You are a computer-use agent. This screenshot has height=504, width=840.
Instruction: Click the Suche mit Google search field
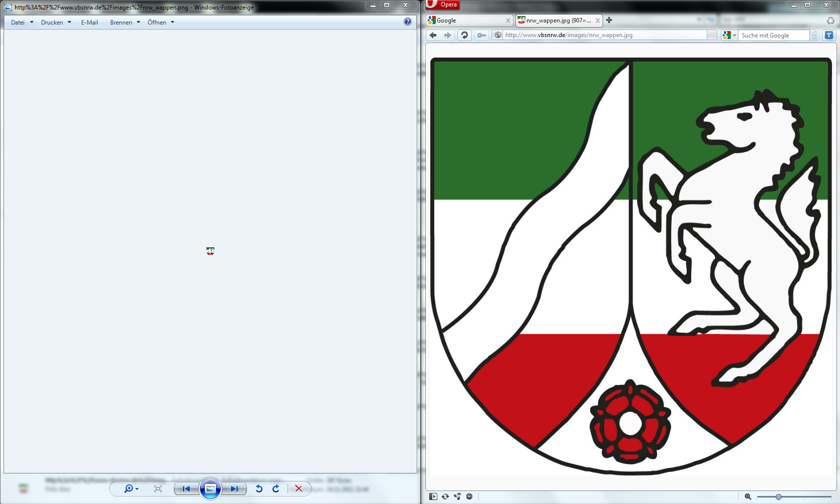click(x=774, y=35)
